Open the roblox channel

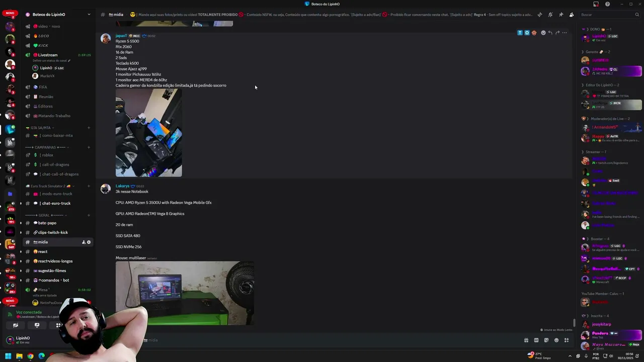pyautogui.click(x=58, y=155)
